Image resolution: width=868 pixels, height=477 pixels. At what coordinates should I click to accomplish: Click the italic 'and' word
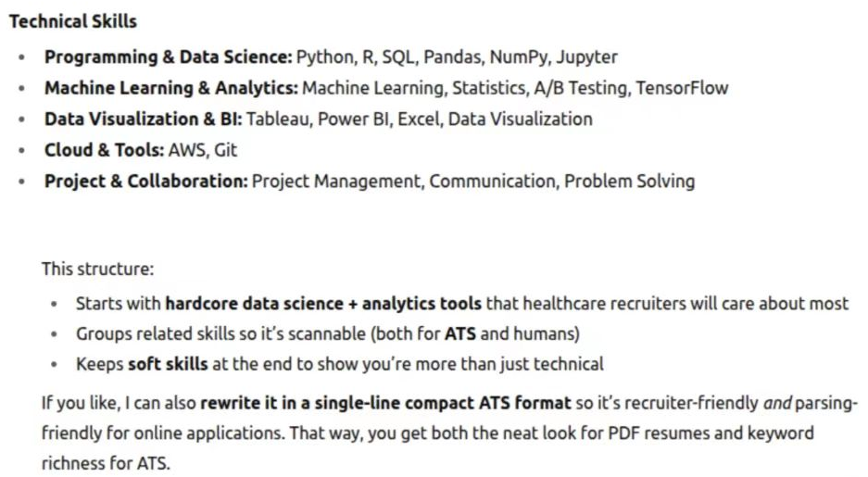(x=777, y=402)
